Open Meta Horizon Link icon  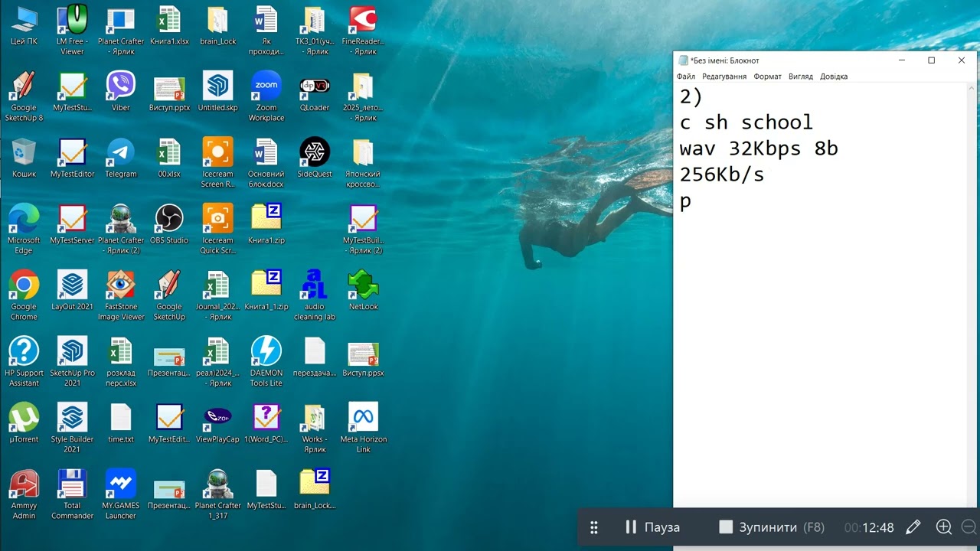pyautogui.click(x=363, y=428)
